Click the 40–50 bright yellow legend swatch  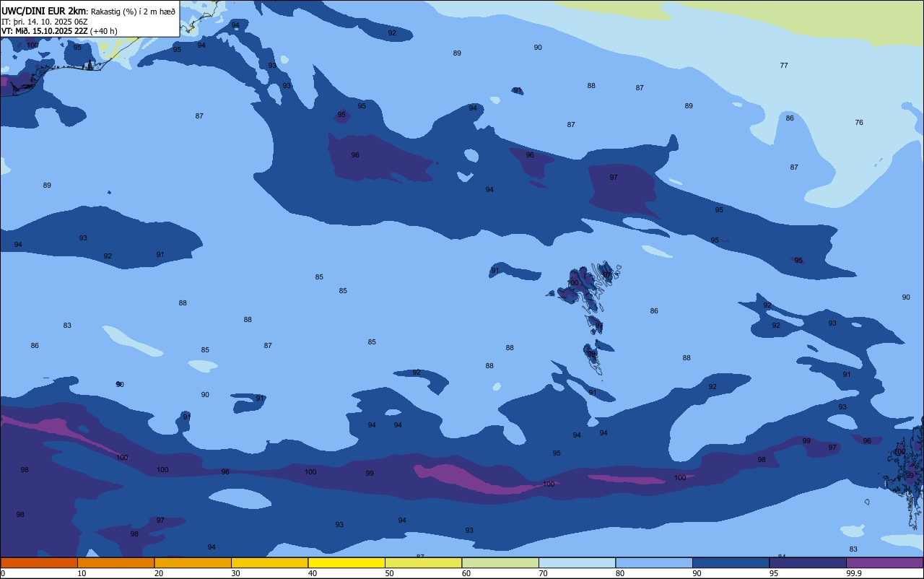(346, 562)
